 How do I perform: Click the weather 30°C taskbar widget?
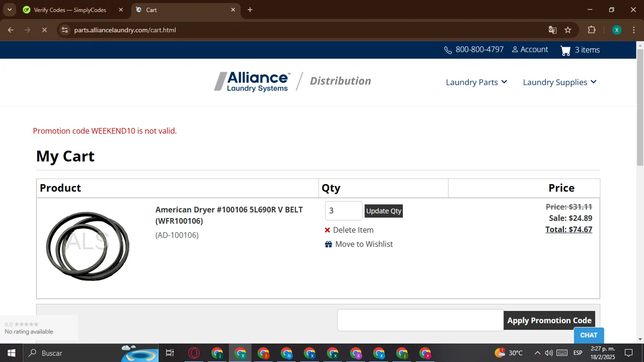coord(509,353)
